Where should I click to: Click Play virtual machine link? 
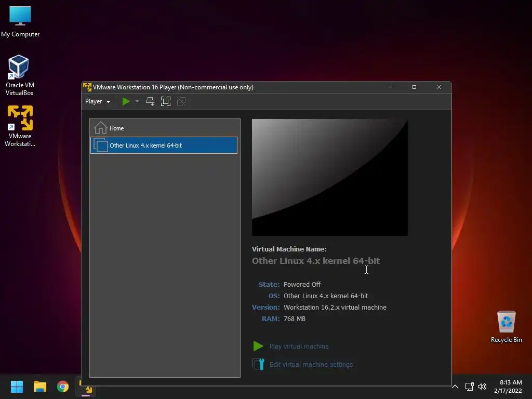point(299,347)
